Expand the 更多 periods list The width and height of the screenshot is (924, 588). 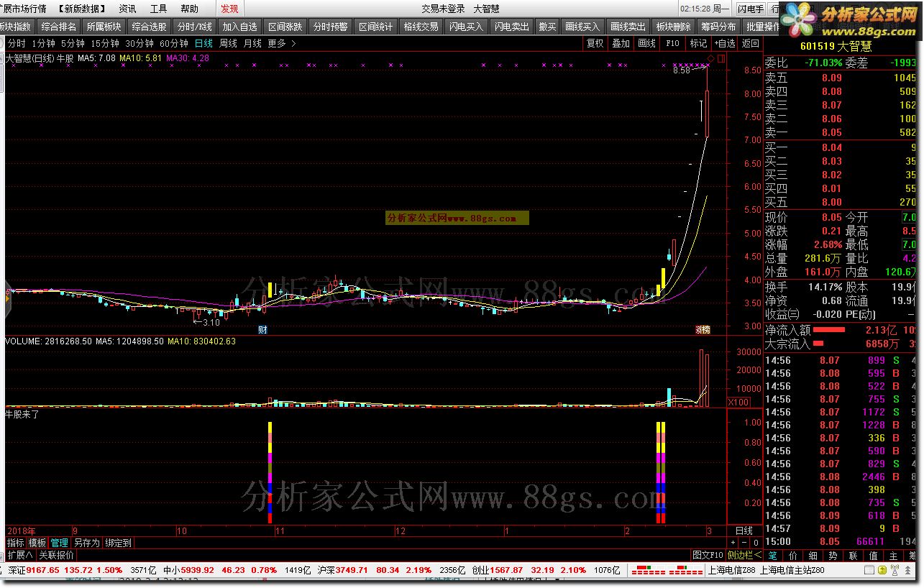tap(281, 43)
